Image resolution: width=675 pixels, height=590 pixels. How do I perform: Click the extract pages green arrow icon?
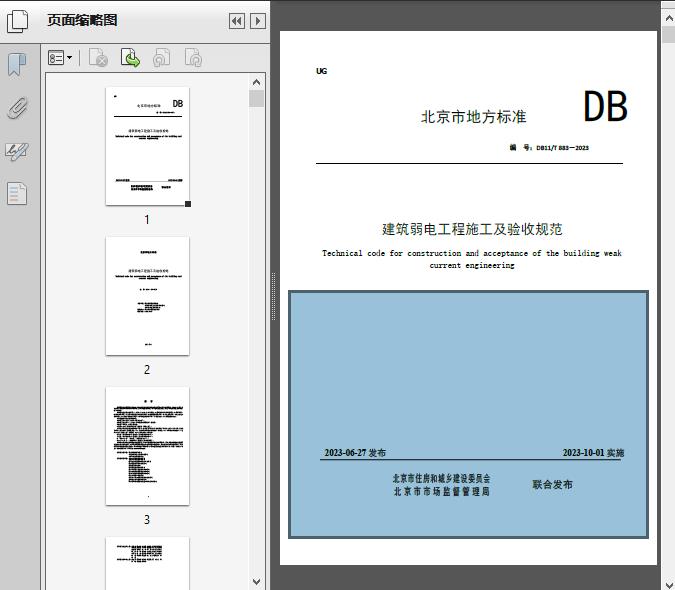click(x=130, y=59)
